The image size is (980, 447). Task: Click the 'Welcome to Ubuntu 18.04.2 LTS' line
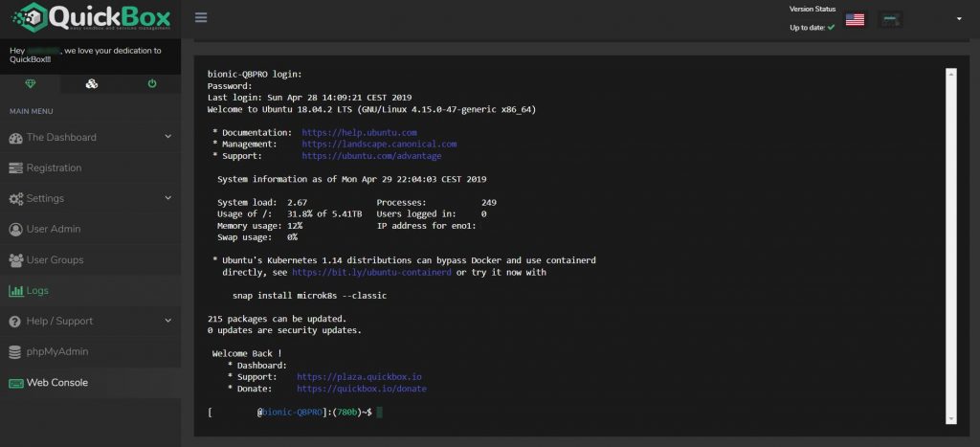[x=372, y=109]
